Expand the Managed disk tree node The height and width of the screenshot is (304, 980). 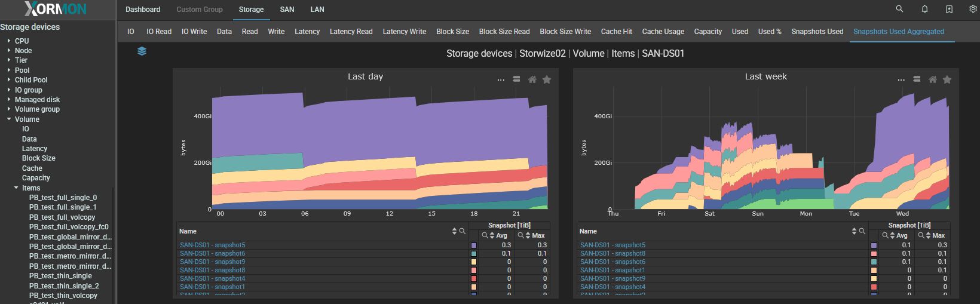(9, 100)
